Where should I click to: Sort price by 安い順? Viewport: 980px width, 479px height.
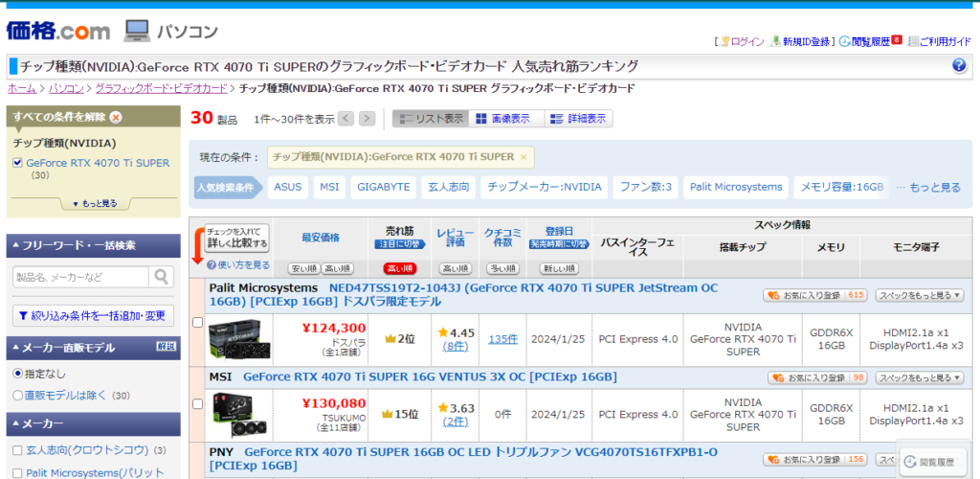303,269
